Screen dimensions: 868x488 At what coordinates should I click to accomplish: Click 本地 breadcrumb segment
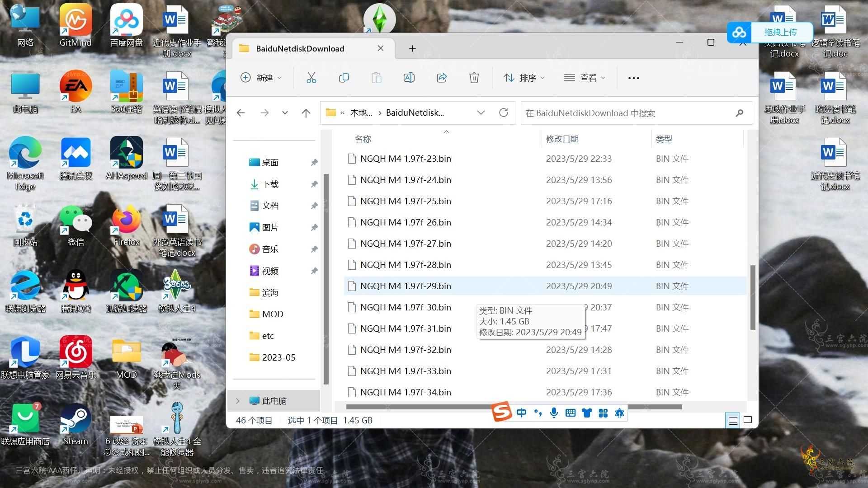[x=361, y=113]
